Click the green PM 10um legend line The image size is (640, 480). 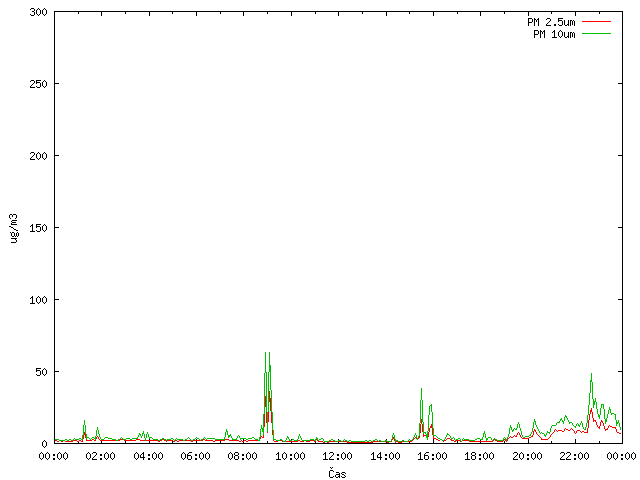pos(596,33)
